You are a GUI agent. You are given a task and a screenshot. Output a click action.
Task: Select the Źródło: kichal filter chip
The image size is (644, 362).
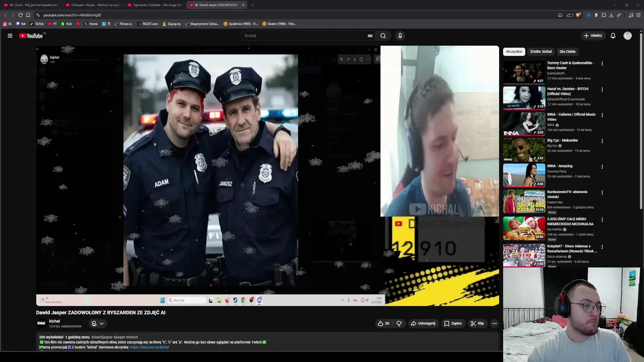click(541, 51)
